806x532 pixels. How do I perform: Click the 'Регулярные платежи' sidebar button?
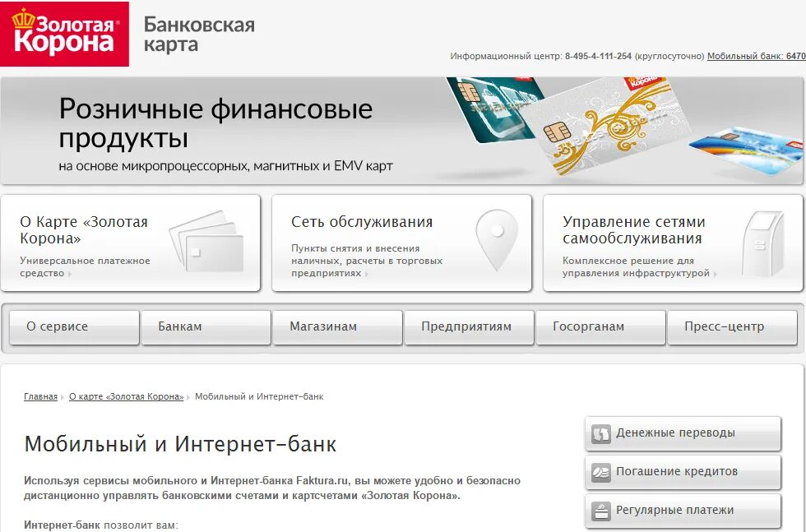click(x=683, y=511)
